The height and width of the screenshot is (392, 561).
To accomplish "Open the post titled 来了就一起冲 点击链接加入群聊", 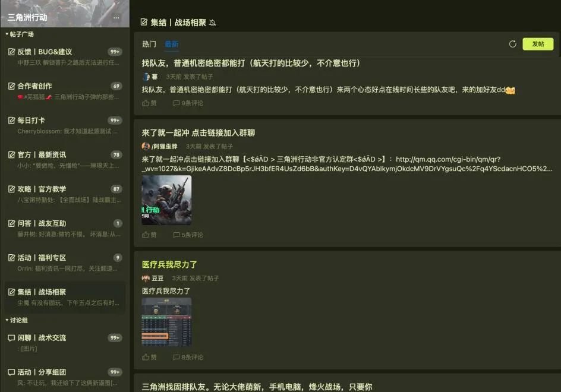I will (198, 133).
